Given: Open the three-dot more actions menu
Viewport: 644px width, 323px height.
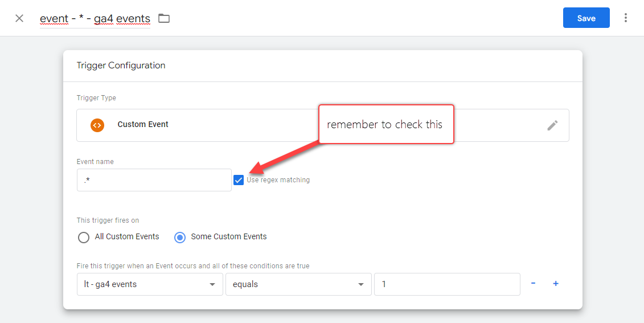Looking at the screenshot, I should [x=626, y=18].
